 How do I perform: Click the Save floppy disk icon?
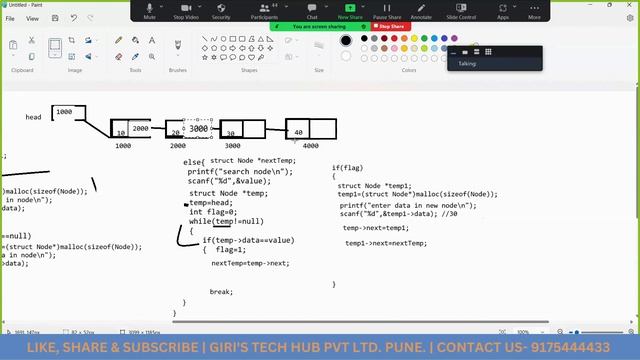(55, 18)
